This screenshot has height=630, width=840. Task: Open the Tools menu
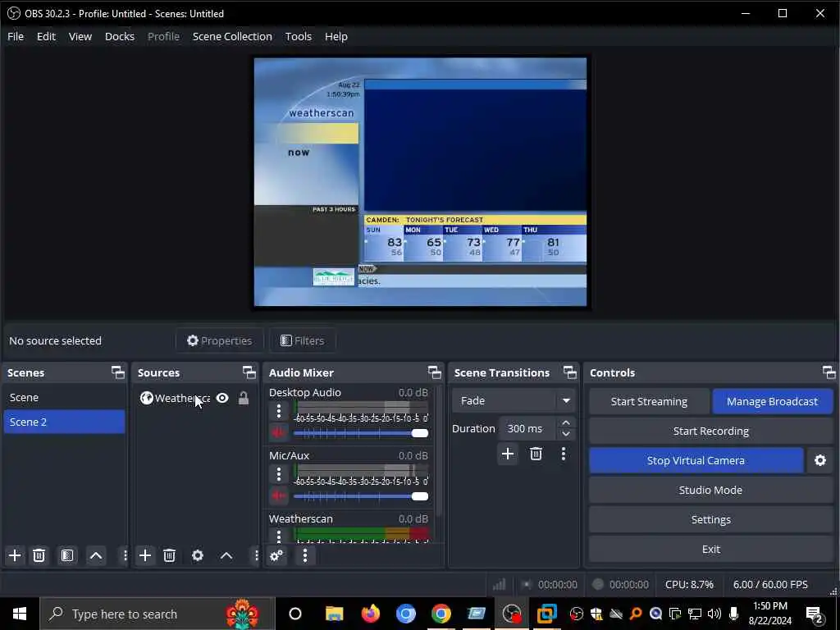(x=299, y=36)
